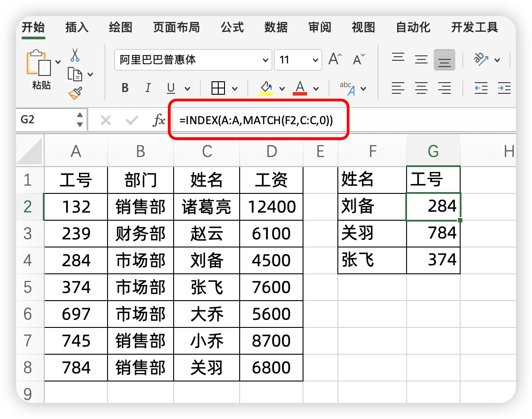Decrease font size with small A
Viewport: 532px width, 419px height.
[x=359, y=60]
